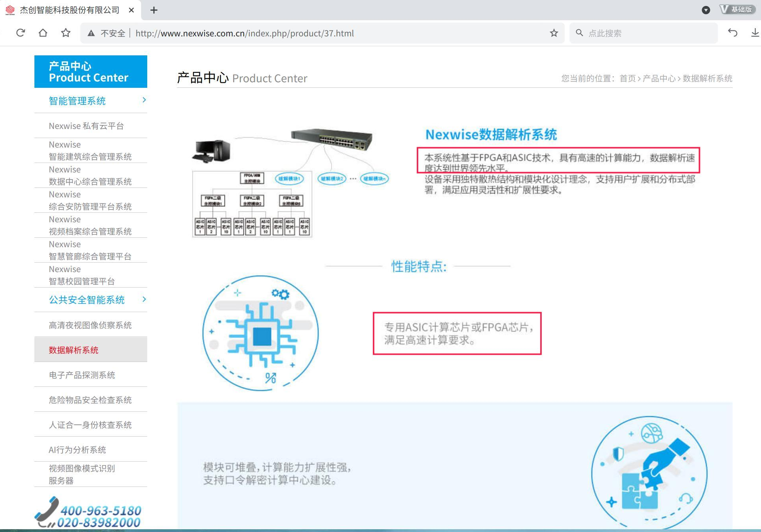Click the phone number 400-963-5180
Screen dimensions: 761x532
pos(101,510)
